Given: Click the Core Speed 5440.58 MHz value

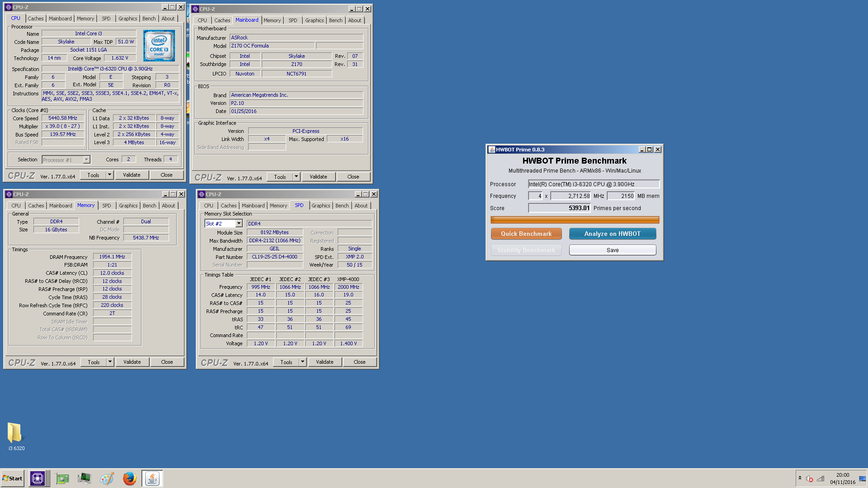Looking at the screenshot, I should click(63, 118).
